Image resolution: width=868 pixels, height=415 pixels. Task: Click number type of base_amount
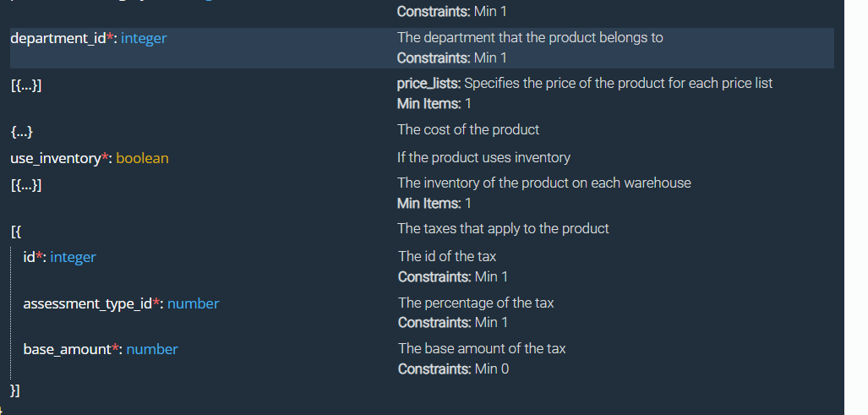point(152,349)
